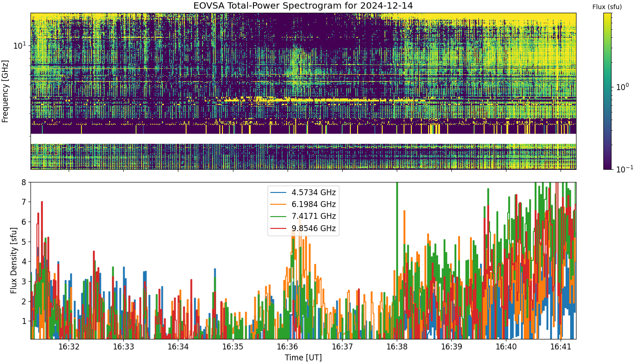Viewport: 637px width, 364px height.
Task: Click the y-axis tick label 4
Action: tap(25, 261)
